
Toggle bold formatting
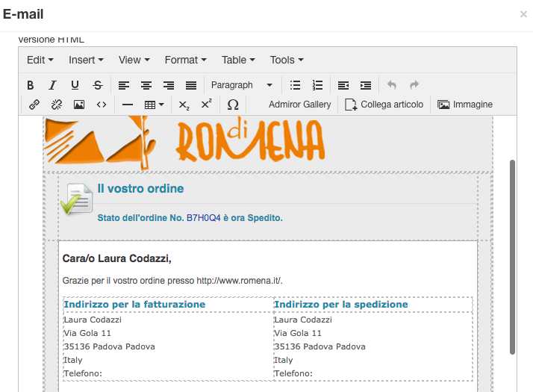point(31,85)
